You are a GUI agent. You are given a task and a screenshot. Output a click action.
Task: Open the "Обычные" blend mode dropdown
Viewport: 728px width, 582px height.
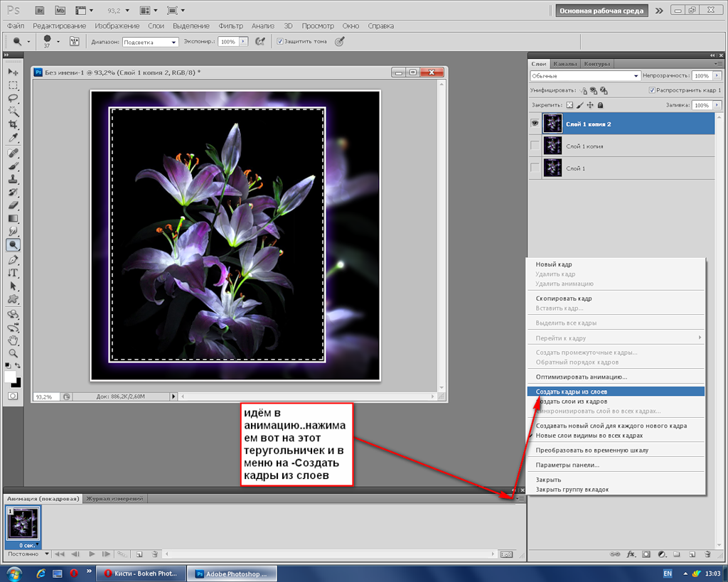tap(585, 75)
